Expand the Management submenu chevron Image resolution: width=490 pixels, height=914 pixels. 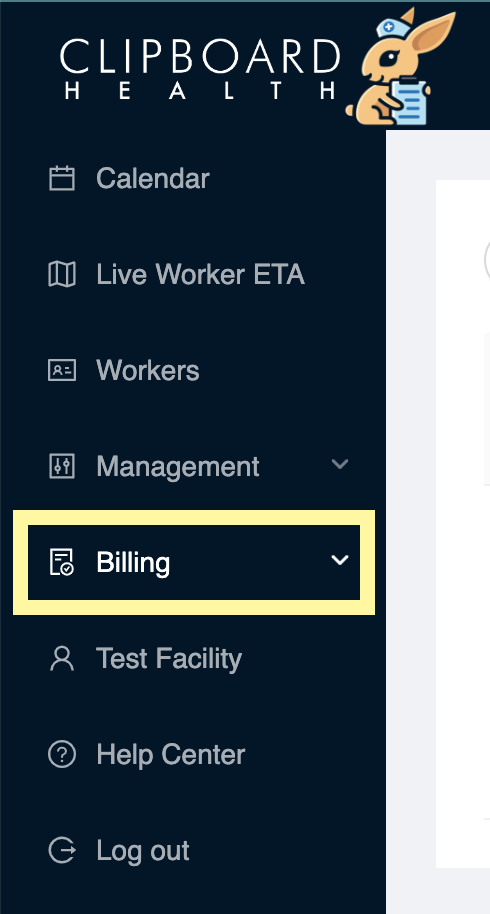[x=340, y=465]
